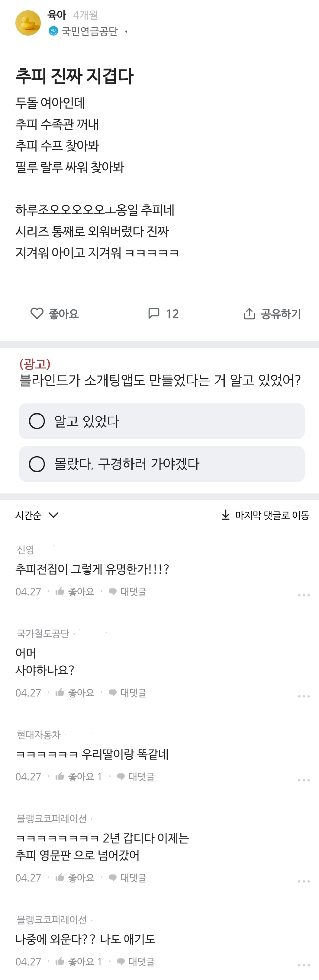Open comments via speech bubble icon
Viewport: 319px width, 980px height.
[x=154, y=314]
